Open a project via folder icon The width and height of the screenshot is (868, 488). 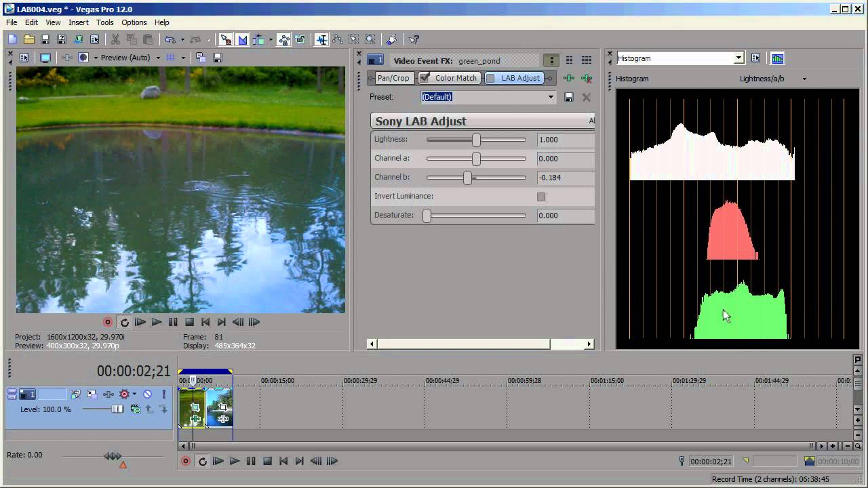pyautogui.click(x=29, y=40)
